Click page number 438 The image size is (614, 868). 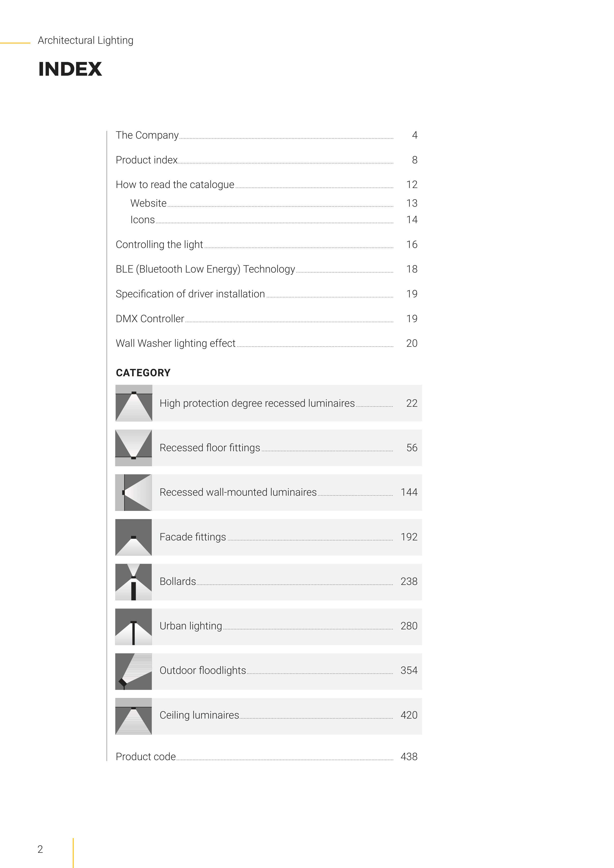409,756
